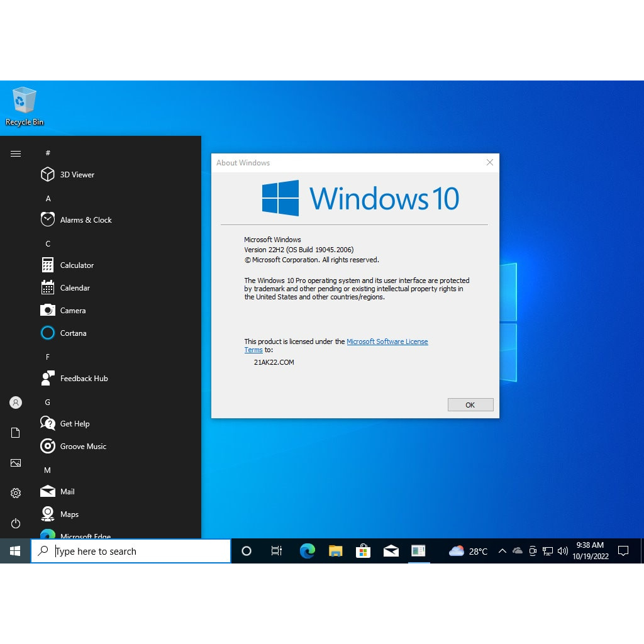Viewport: 644px width, 644px height.
Task: Show hidden system tray icons
Action: pyautogui.click(x=502, y=551)
